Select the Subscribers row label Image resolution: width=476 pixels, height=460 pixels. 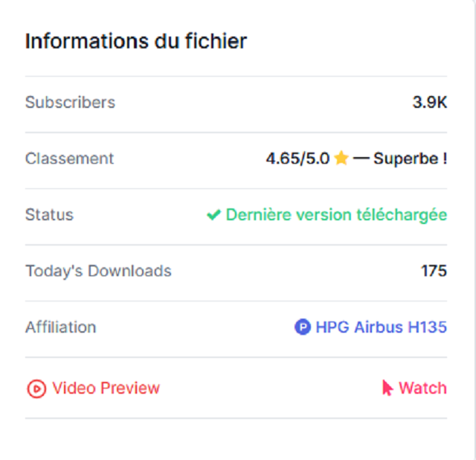tap(70, 102)
